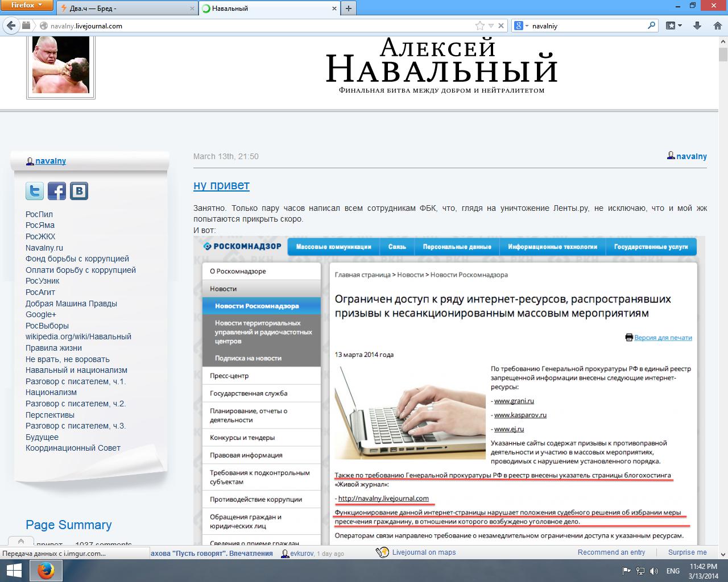Open the Facebook icon link
Screen dimensions: 728x582
(x=57, y=191)
